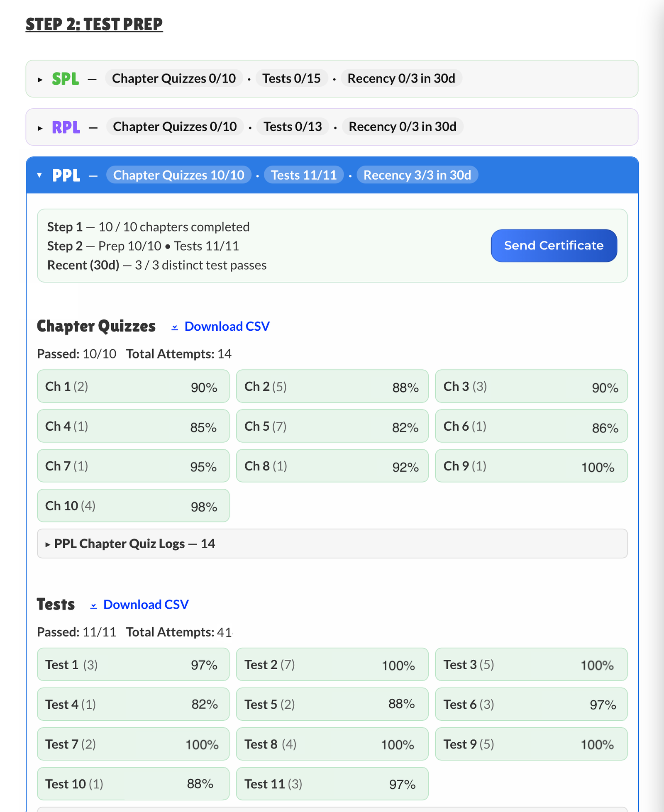
Task: Click the Chapter Quizzes 0/10 badge on SPL
Action: (174, 78)
